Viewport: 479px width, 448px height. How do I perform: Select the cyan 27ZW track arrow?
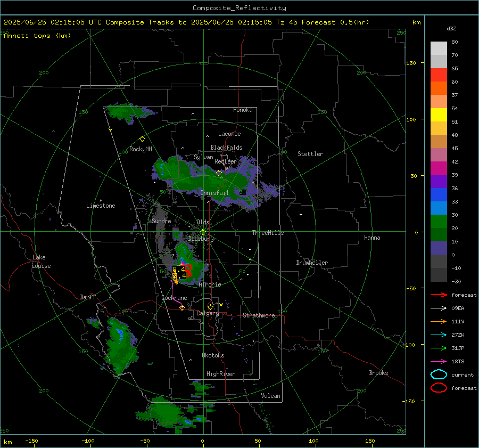pos(439,335)
